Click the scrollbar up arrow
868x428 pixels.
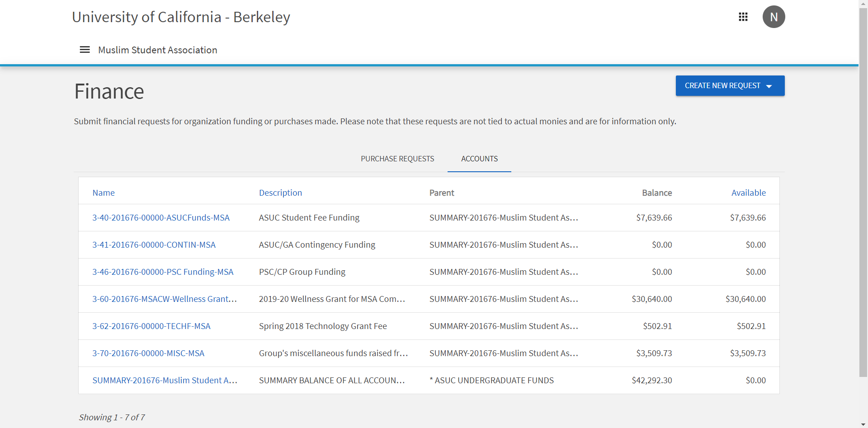click(x=863, y=4)
